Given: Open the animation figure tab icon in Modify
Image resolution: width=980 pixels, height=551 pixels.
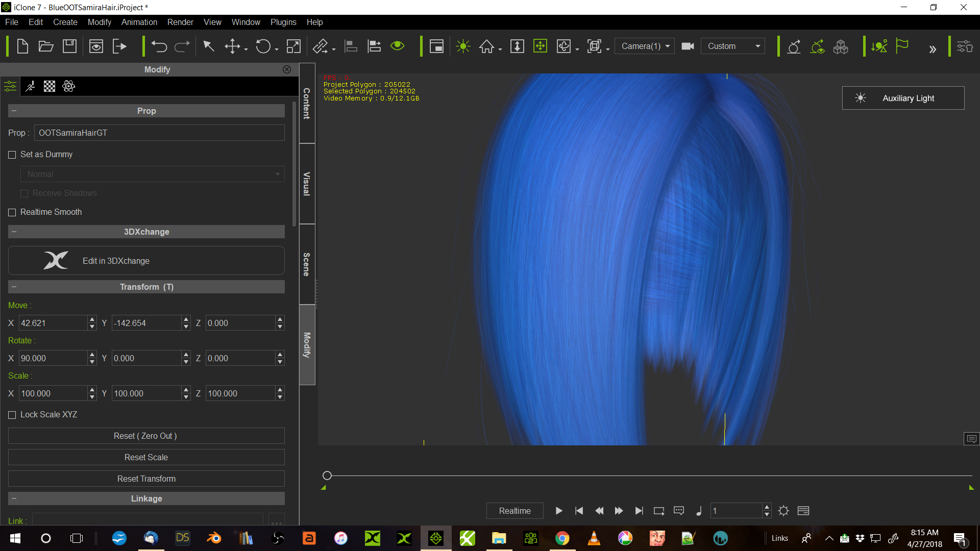Looking at the screenshot, I should (x=30, y=86).
